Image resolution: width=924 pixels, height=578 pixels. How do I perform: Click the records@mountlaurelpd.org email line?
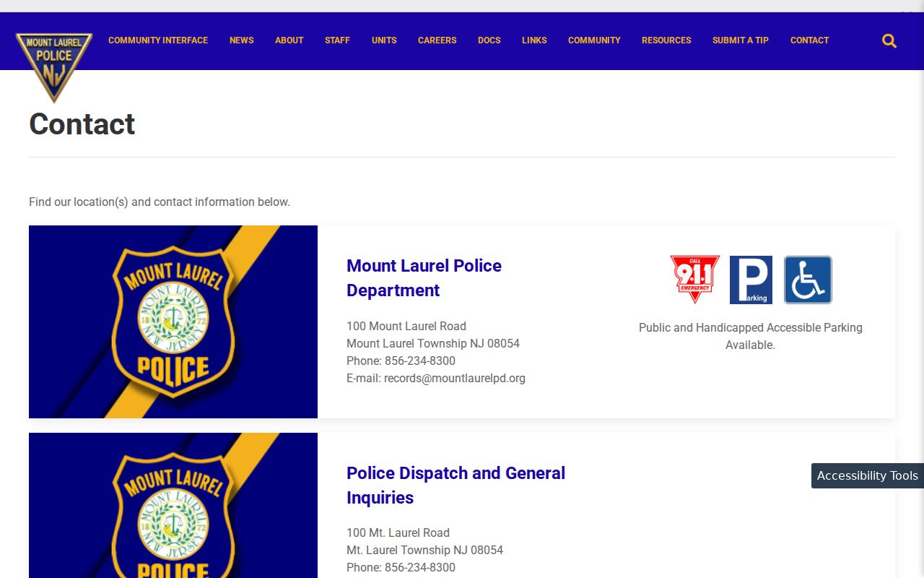436,378
